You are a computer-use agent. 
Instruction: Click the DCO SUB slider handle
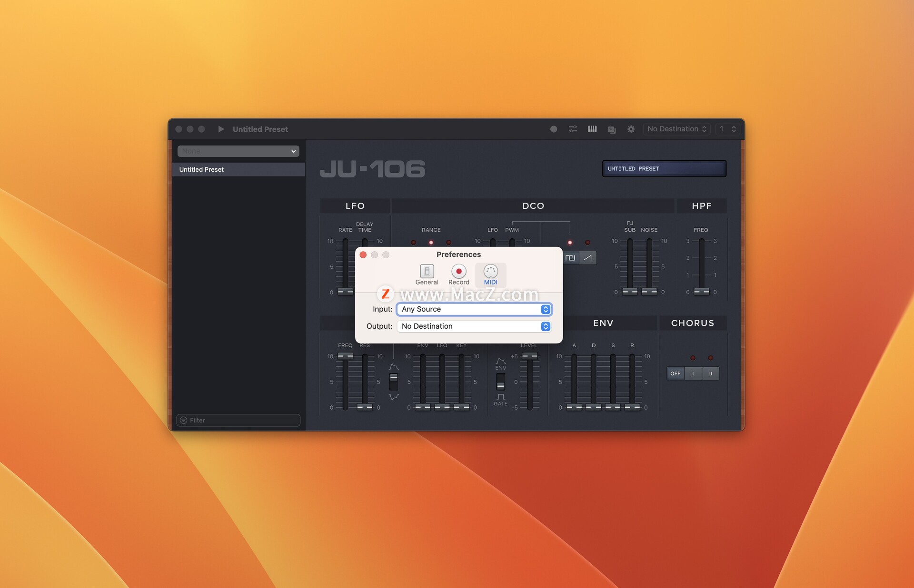pos(630,292)
